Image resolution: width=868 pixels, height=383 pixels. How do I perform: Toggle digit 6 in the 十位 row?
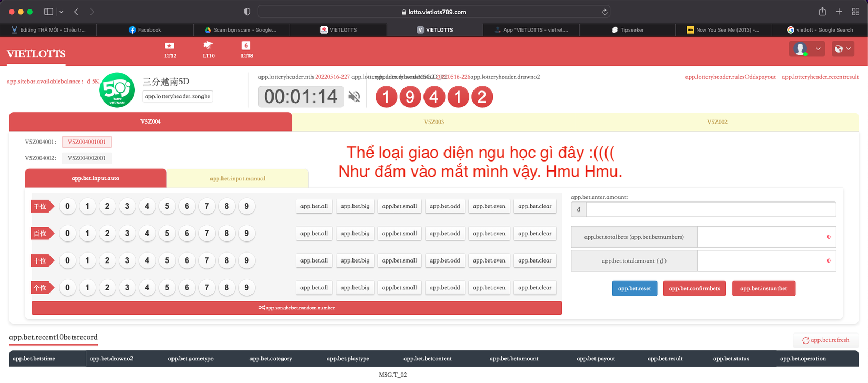point(187,260)
